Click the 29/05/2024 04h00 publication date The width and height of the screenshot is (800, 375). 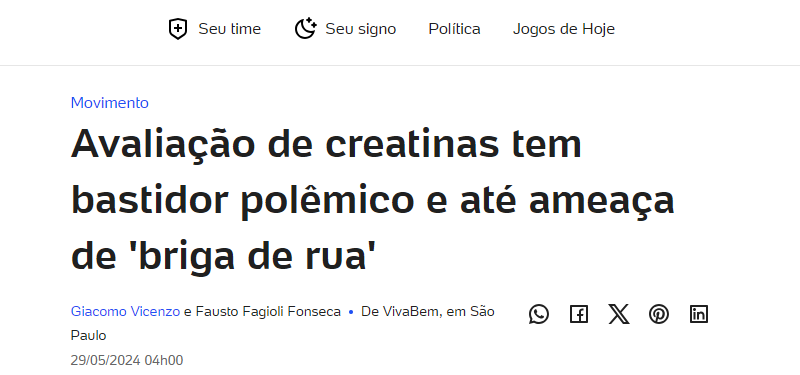pos(127,360)
